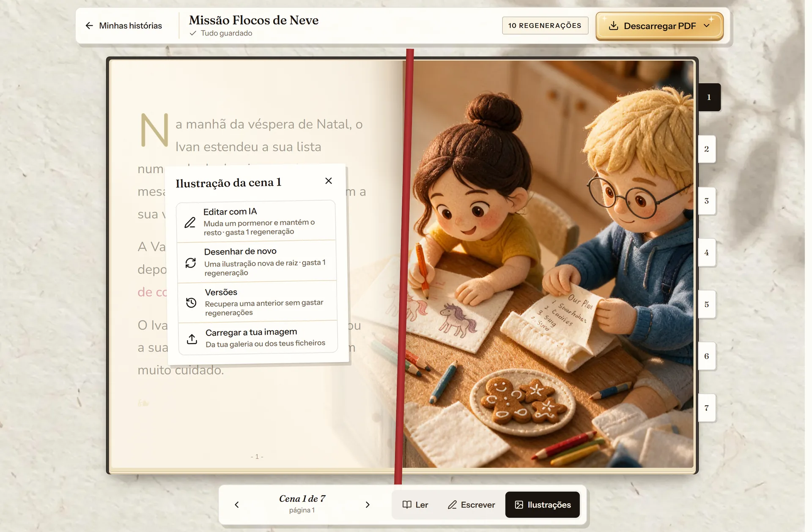Close the Ilustração da cena 1 popup
This screenshot has height=532, width=812.
coord(329,181)
